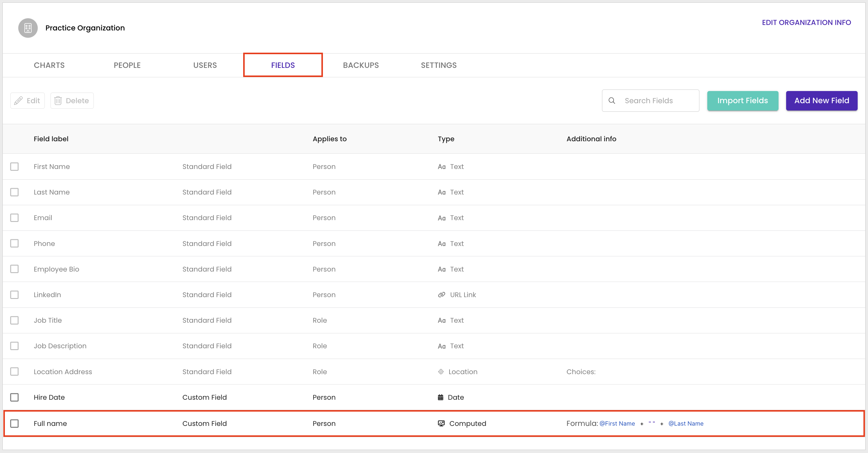Click the Type column header

coord(446,139)
